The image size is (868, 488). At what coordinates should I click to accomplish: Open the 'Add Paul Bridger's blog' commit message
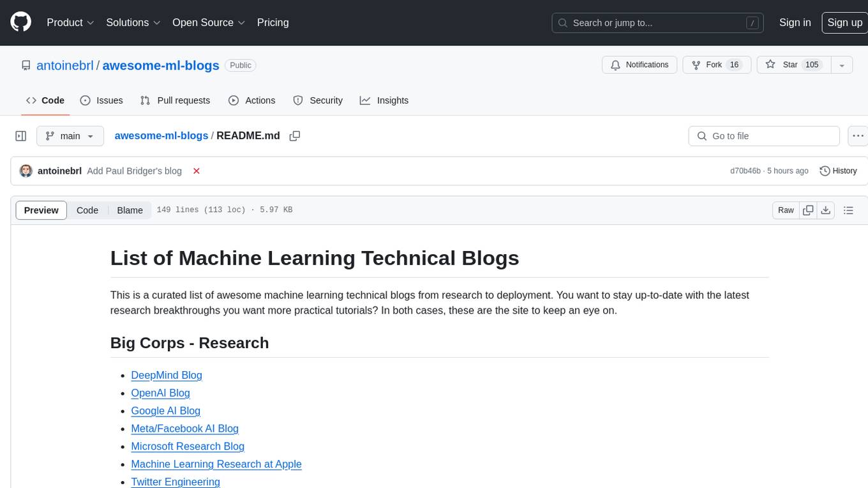(x=135, y=171)
